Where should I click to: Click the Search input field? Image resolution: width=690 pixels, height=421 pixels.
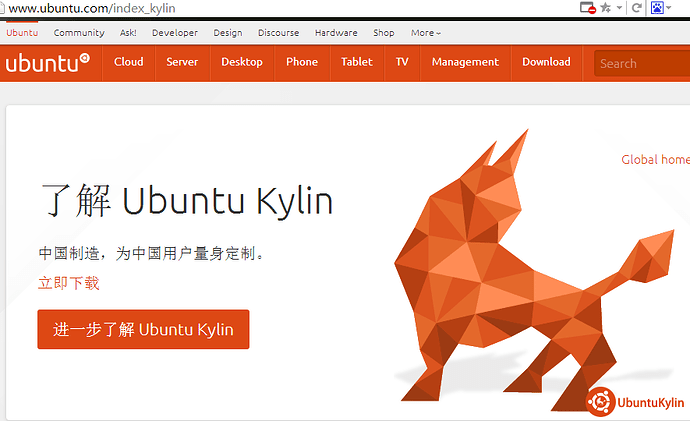[x=642, y=63]
